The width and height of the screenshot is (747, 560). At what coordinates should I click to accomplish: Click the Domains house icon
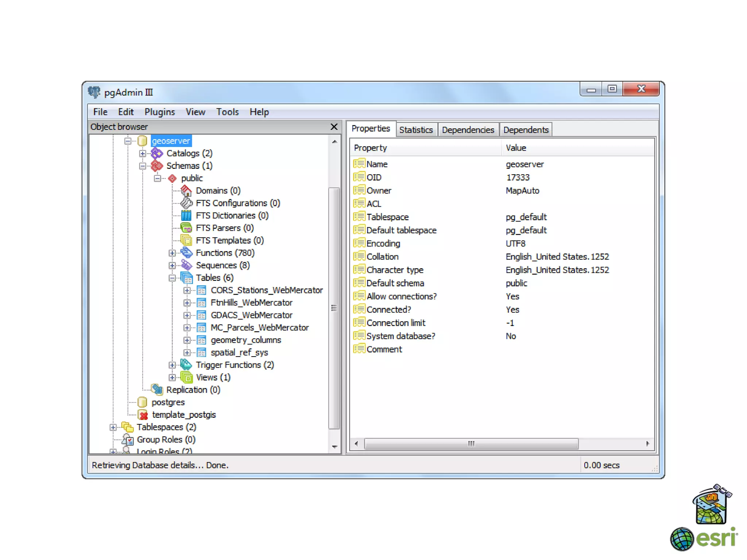pos(186,191)
